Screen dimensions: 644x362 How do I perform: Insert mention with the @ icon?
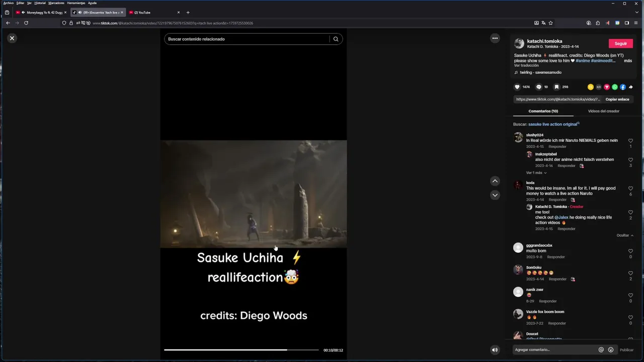[601, 350]
